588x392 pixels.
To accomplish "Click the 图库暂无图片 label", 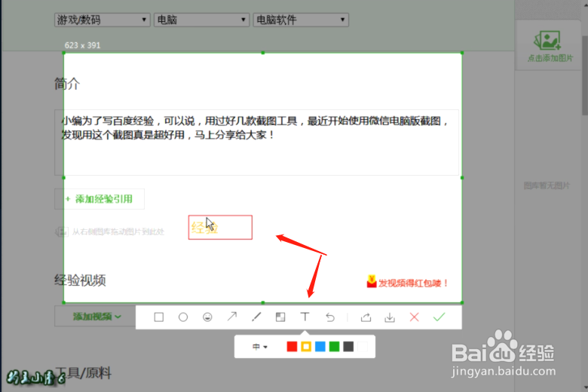I will [x=547, y=185].
